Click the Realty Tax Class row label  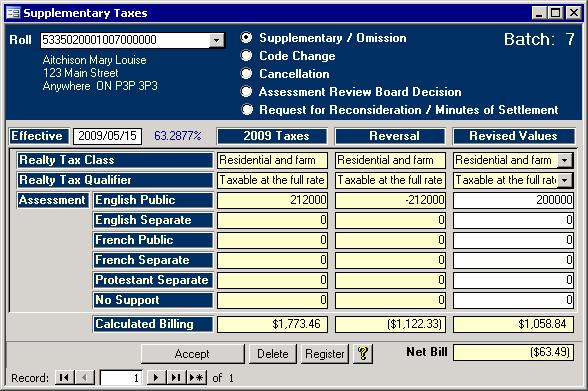click(115, 160)
